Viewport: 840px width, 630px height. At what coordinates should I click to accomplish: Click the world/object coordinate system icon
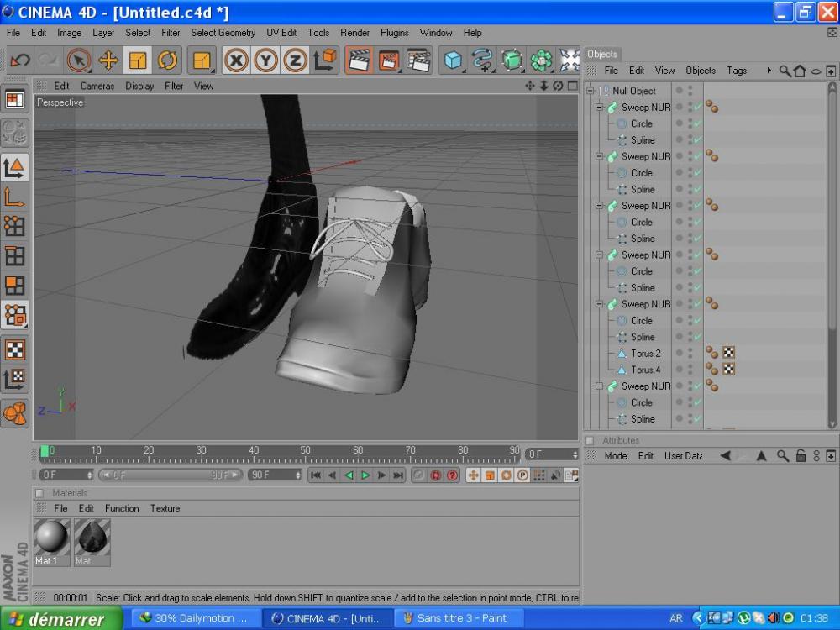click(325, 60)
